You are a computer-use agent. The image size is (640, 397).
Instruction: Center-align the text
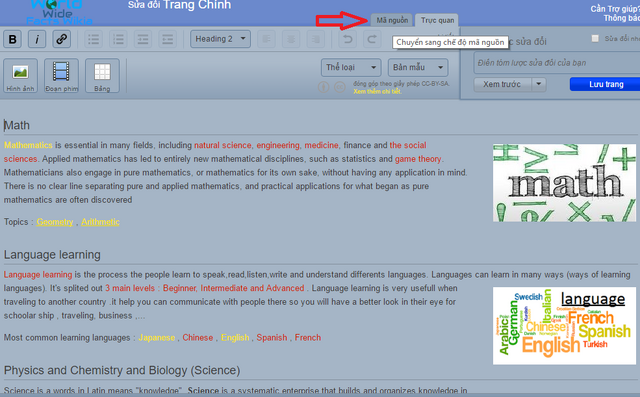point(291,39)
